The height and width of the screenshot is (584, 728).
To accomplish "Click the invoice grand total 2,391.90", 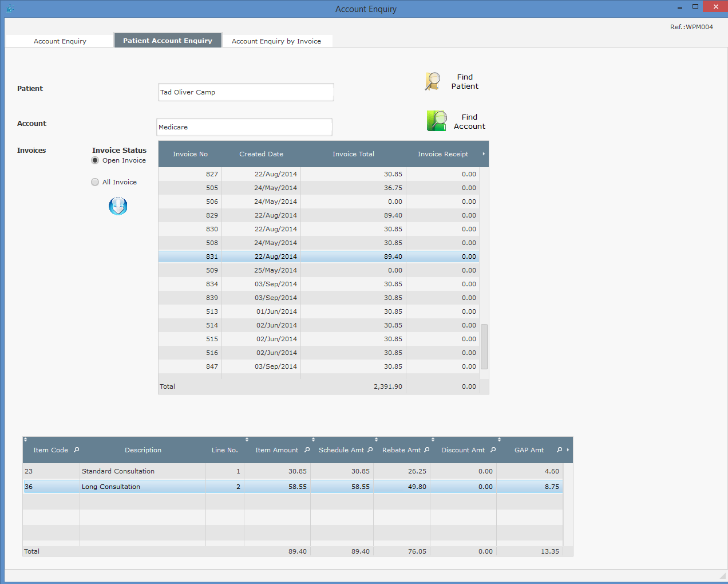I will 388,386.
